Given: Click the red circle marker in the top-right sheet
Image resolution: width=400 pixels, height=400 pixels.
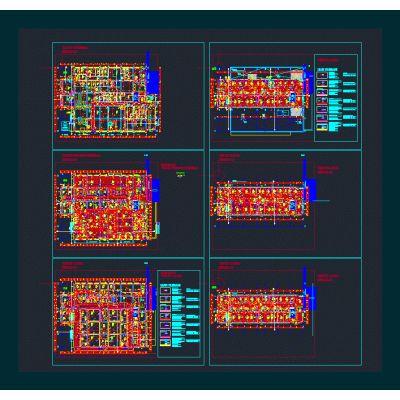Looking at the screenshot, I should [x=219, y=67].
